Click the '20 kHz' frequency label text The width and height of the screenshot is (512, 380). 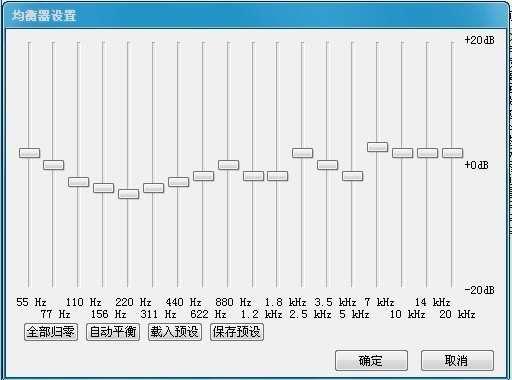457,314
